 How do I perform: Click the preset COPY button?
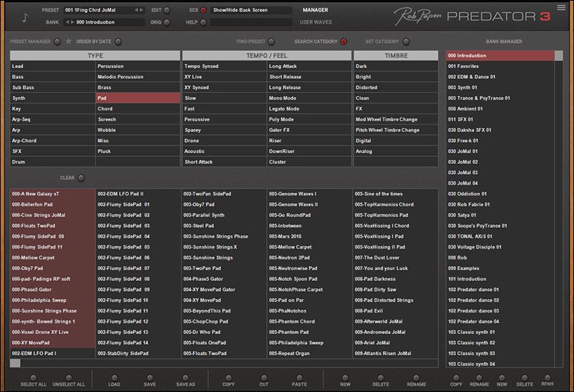(x=228, y=378)
